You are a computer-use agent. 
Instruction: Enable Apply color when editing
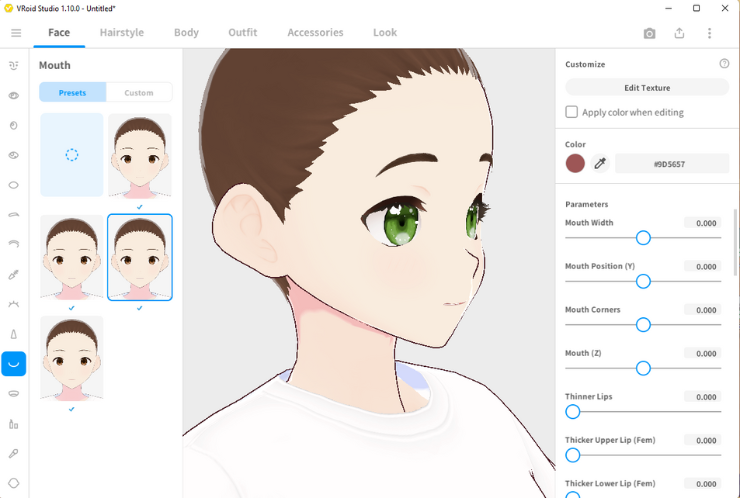click(572, 112)
